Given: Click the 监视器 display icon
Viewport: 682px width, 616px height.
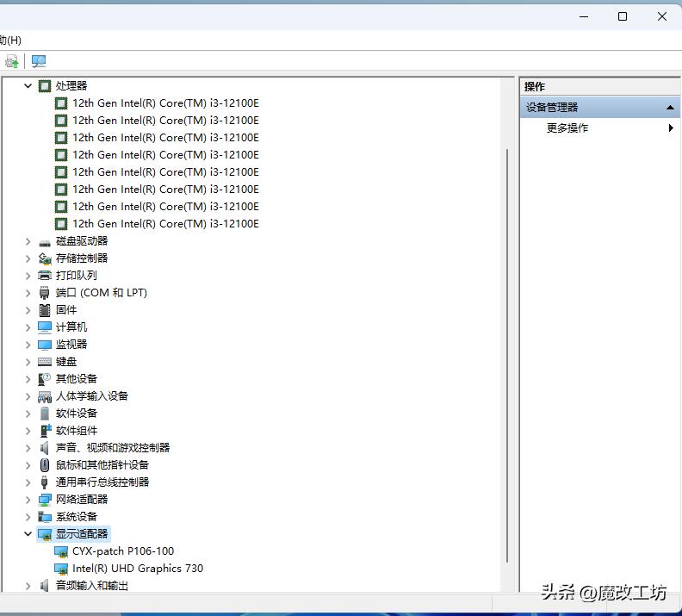Looking at the screenshot, I should pyautogui.click(x=45, y=345).
